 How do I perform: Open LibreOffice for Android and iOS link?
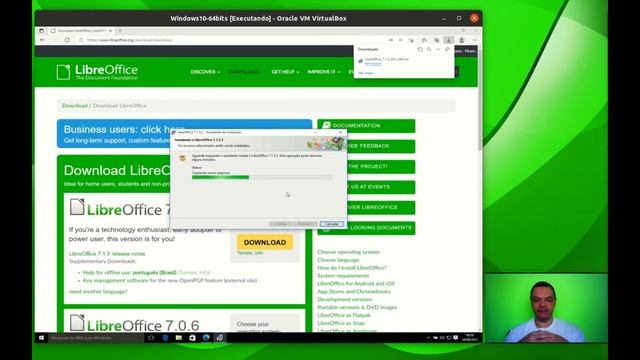click(x=356, y=284)
